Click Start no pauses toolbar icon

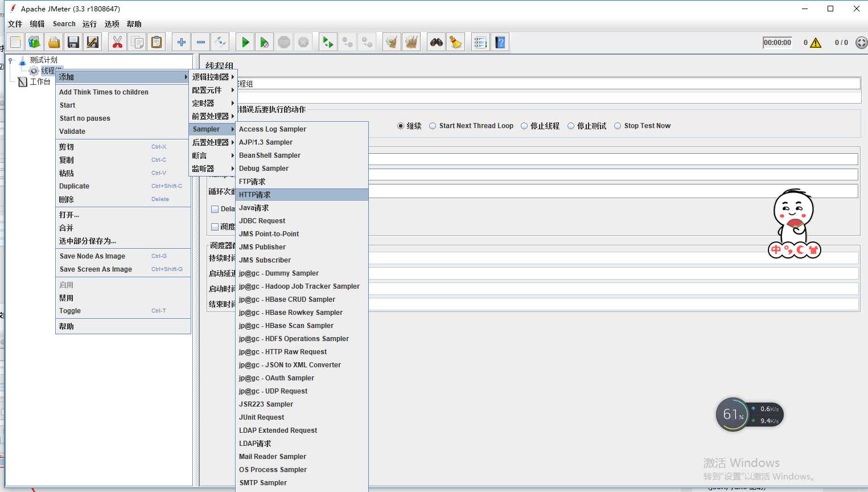[x=265, y=42]
